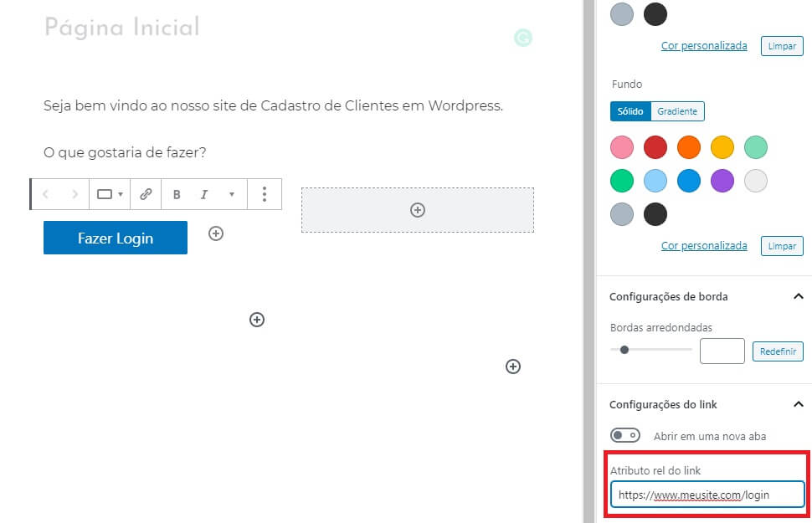Open more options via the kebab menu icon
The image size is (812, 523).
pyautogui.click(x=265, y=194)
